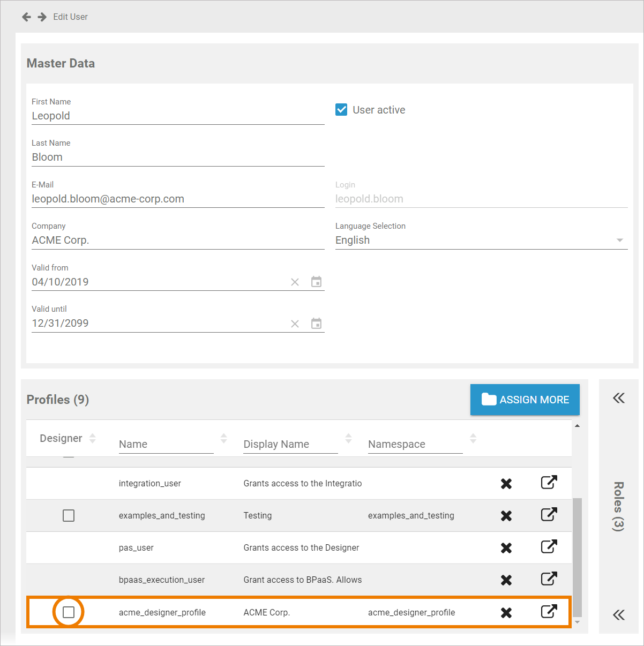
Task: Open pas_user profile in new window
Action: tap(549, 547)
